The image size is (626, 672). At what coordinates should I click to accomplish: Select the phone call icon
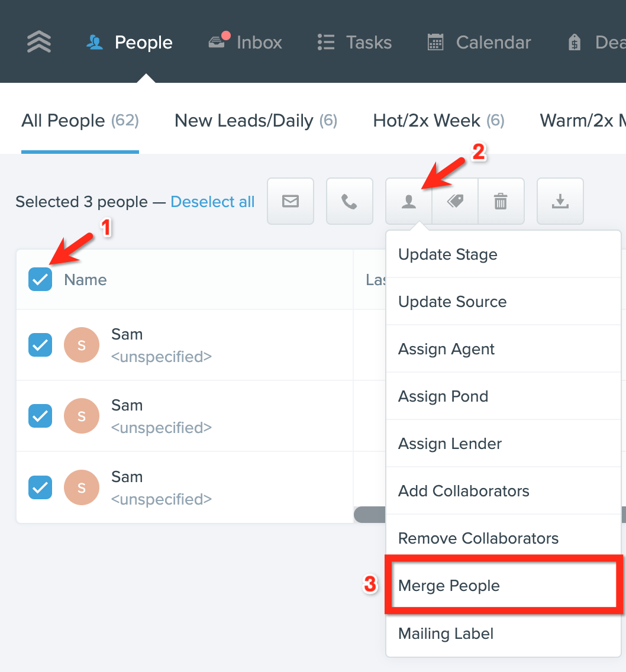click(x=349, y=201)
